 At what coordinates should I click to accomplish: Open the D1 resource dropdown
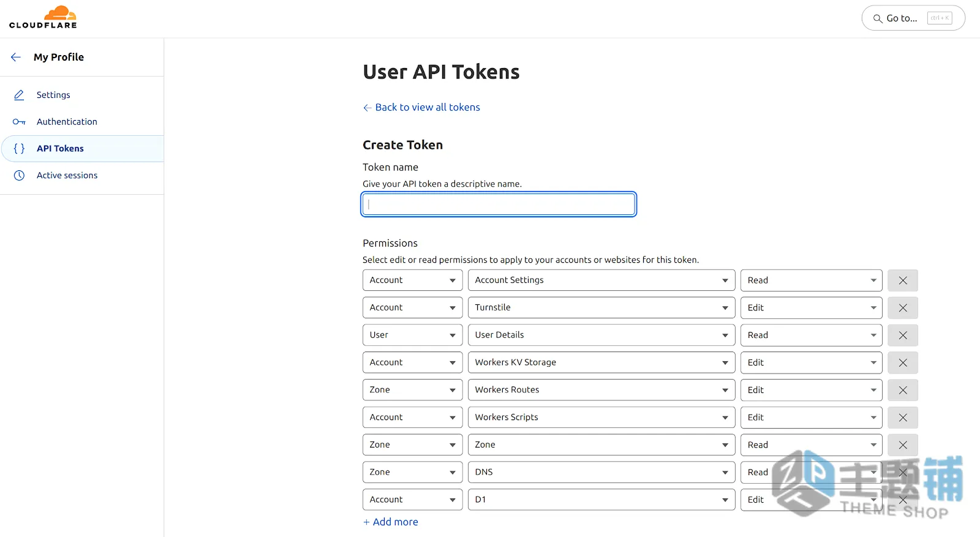(x=601, y=500)
